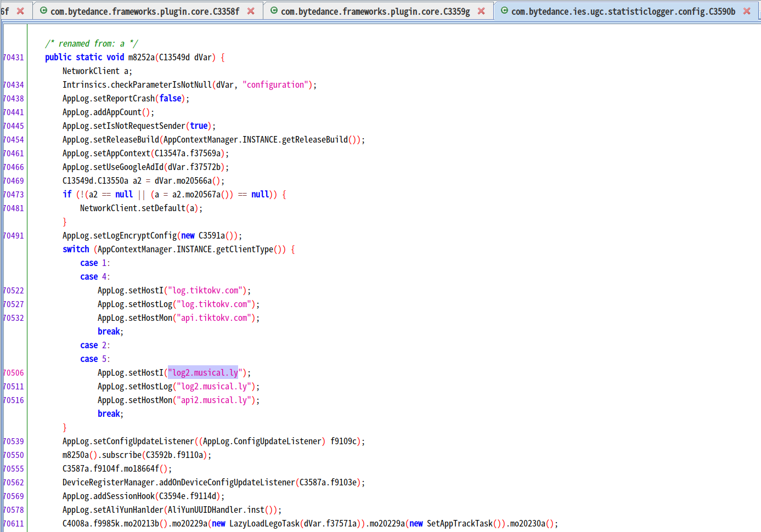Close the statisticlogger.config.C3590b tab
Viewport: 761px width, 532px height.
point(747,11)
